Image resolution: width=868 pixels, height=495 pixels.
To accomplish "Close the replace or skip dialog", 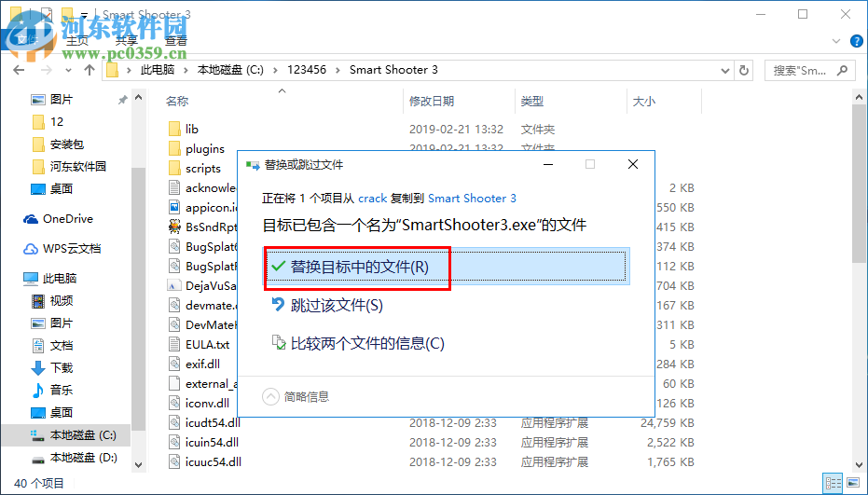I will tap(633, 164).
